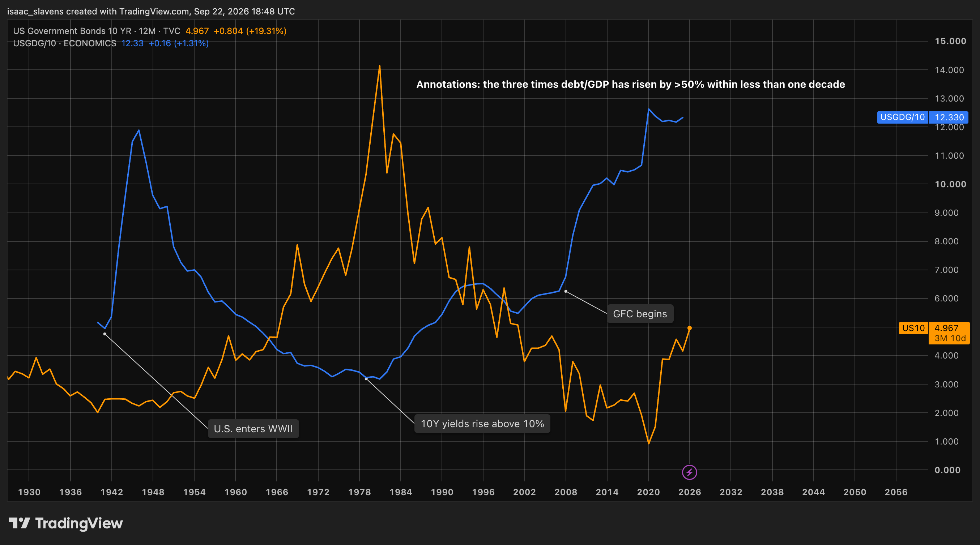The image size is (980, 545).
Task: Click the orange last-price dot on the chart
Action: tap(689, 328)
